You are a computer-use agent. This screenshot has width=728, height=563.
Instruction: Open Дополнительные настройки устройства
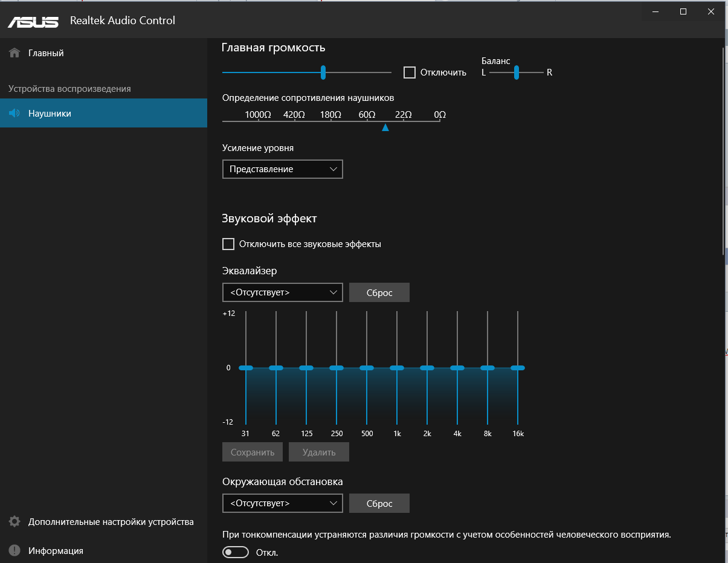click(103, 522)
